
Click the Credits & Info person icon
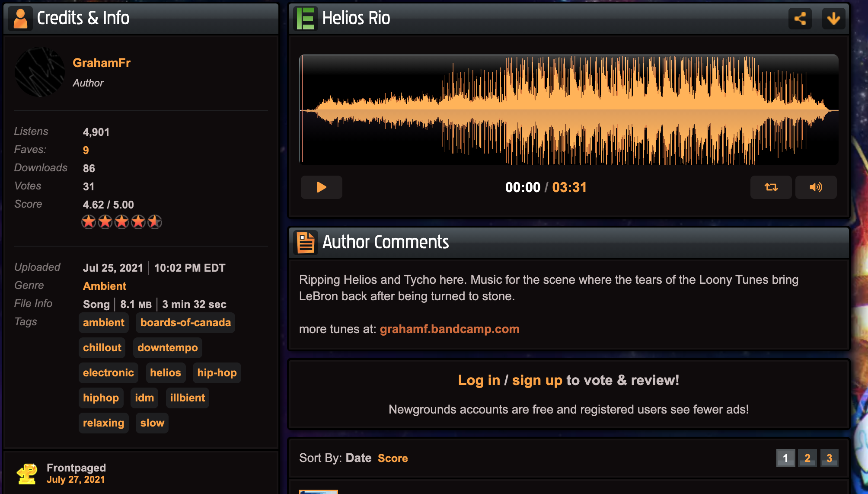click(20, 19)
